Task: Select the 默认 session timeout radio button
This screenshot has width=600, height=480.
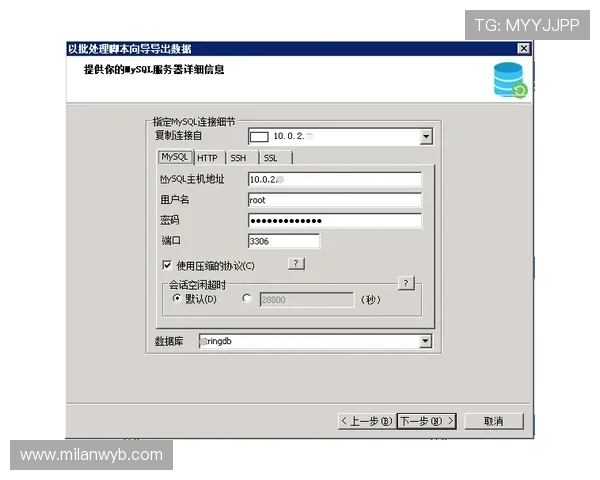Action: pyautogui.click(x=177, y=298)
